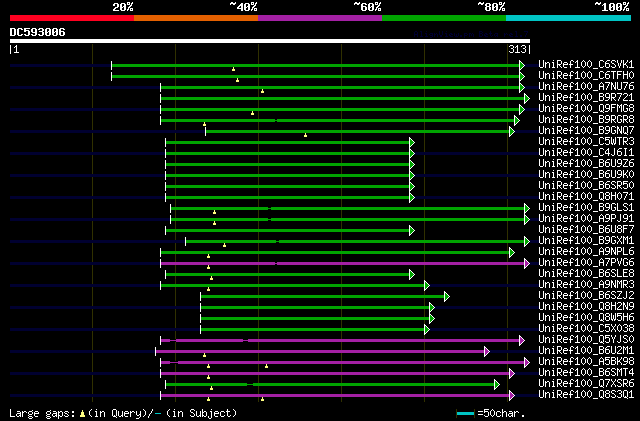Select the UniRef100_C4J6I1 label
The height and width of the screenshot is (421, 640).
coord(586,153)
